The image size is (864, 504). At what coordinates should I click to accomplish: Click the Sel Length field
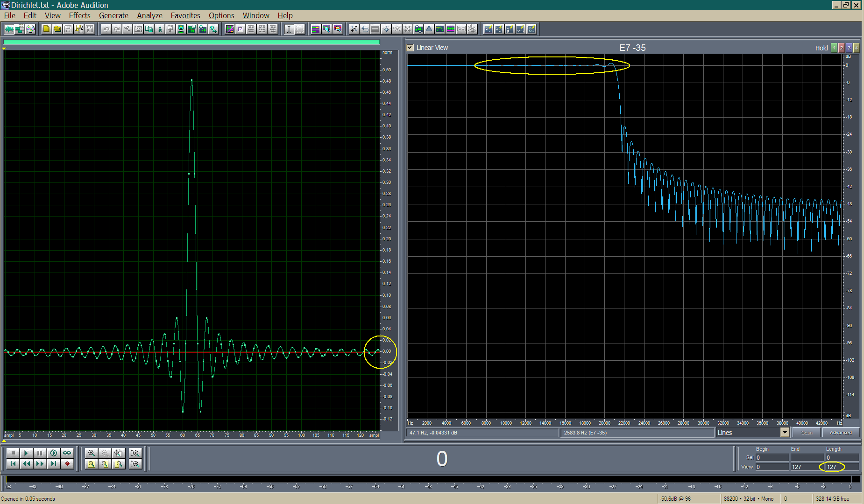click(842, 457)
